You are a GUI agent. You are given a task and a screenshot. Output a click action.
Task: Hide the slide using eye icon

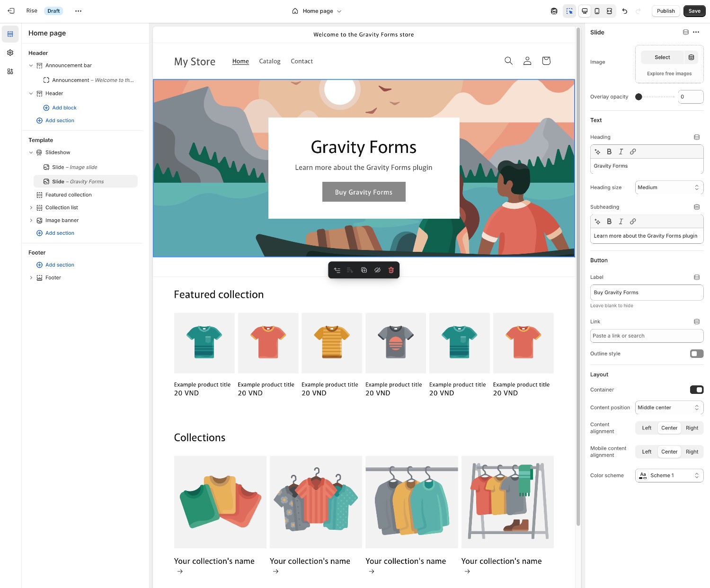[x=377, y=270]
